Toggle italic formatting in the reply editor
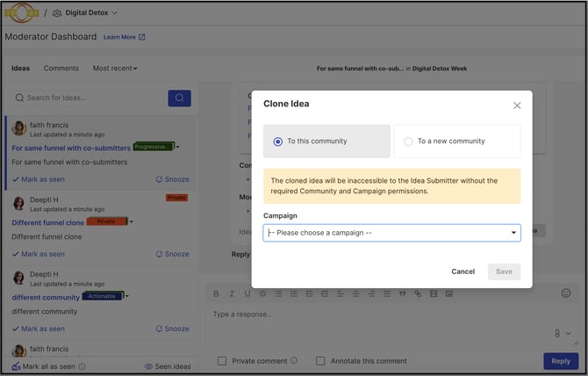The height and width of the screenshot is (376, 588). (232, 293)
